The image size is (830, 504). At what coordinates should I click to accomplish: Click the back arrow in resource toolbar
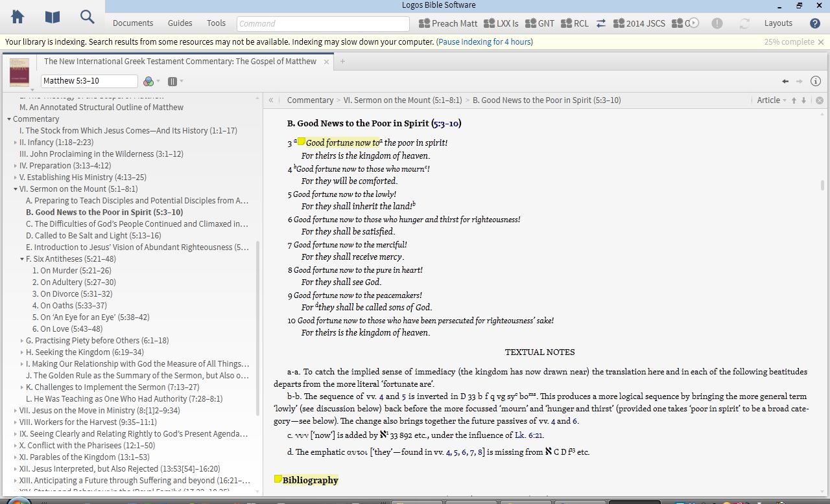tap(785, 81)
